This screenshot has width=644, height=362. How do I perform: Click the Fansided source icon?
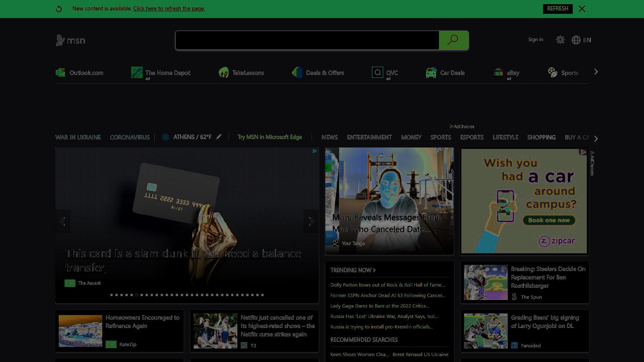[x=514, y=345]
